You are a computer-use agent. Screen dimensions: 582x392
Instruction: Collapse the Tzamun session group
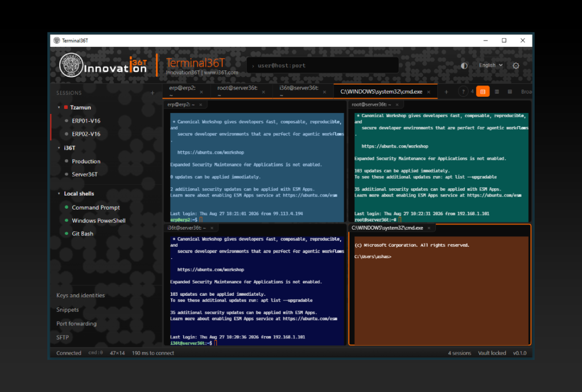pyautogui.click(x=59, y=107)
